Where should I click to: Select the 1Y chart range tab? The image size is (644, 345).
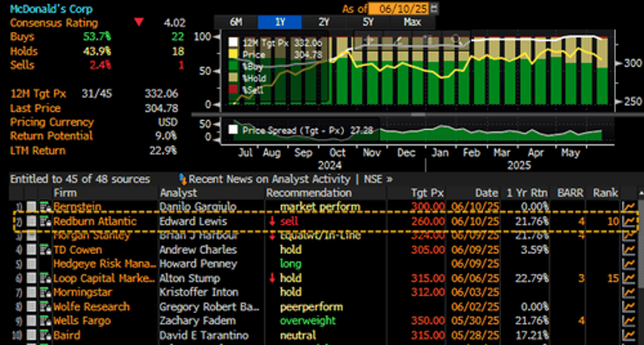click(279, 22)
